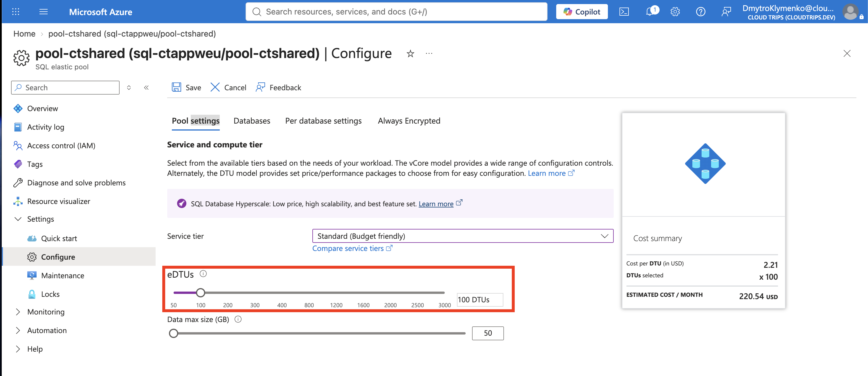Open portal settings gear in header
This screenshot has height=376, width=868.
coord(675,12)
